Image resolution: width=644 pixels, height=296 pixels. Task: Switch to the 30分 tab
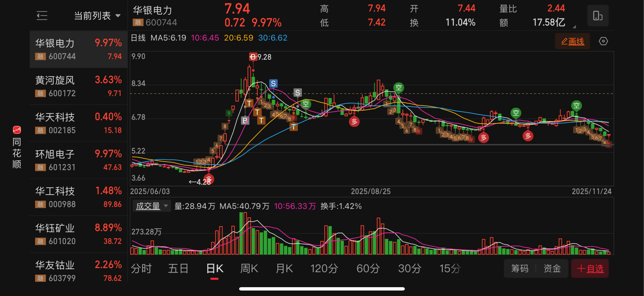coord(409,268)
